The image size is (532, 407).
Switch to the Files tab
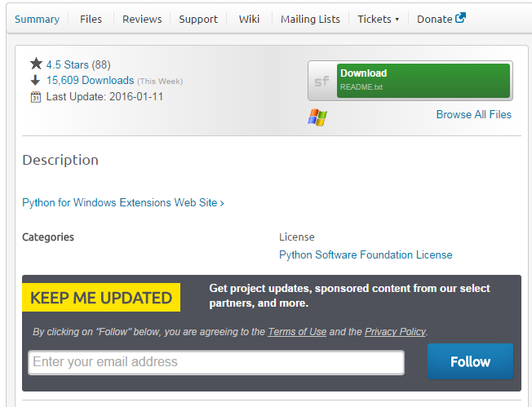[91, 20]
